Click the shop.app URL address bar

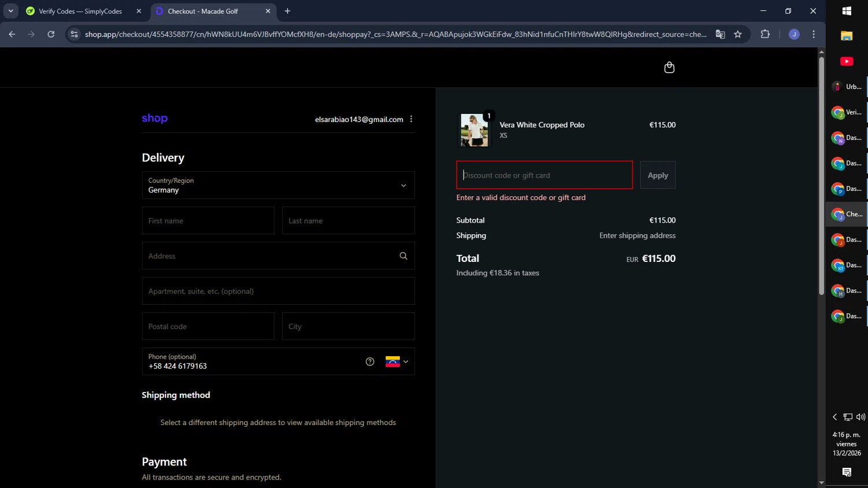395,34
